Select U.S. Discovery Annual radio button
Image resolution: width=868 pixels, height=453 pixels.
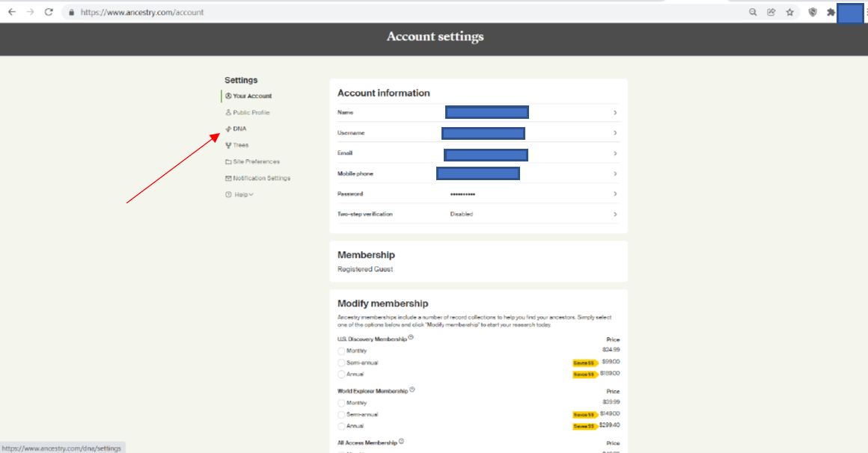tap(341, 375)
